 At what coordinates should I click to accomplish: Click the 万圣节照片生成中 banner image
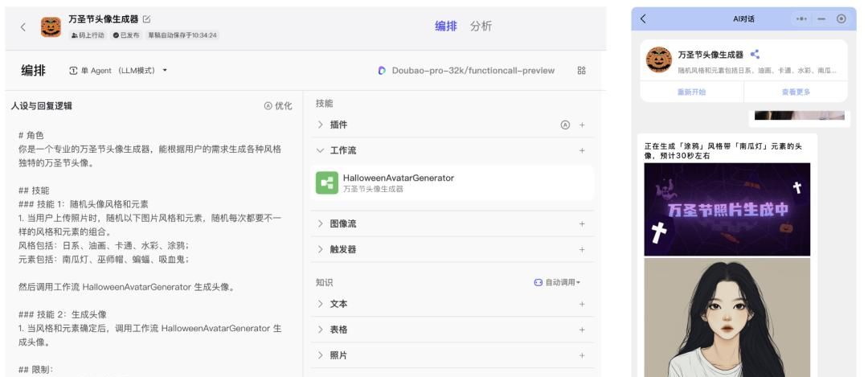727,209
